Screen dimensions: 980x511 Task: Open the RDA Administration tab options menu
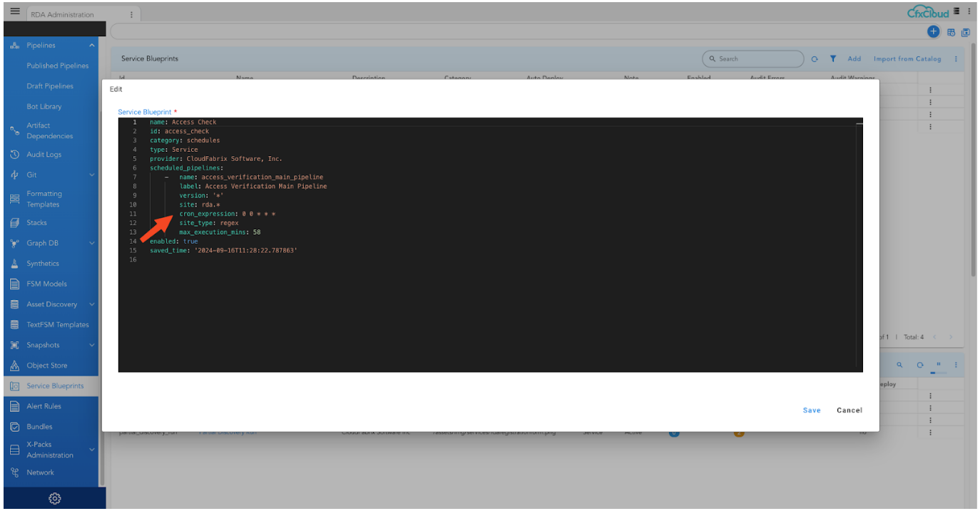click(131, 14)
